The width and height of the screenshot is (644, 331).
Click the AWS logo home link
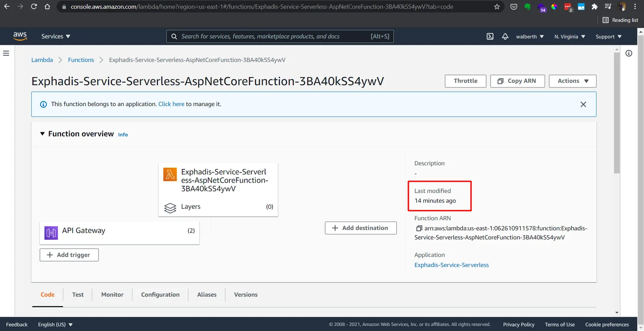(20, 36)
